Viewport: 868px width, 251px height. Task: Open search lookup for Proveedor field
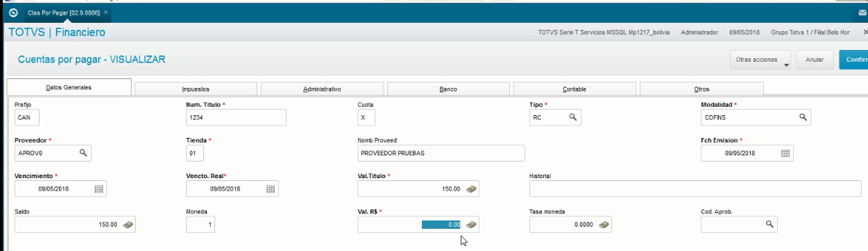pyautogui.click(x=83, y=153)
